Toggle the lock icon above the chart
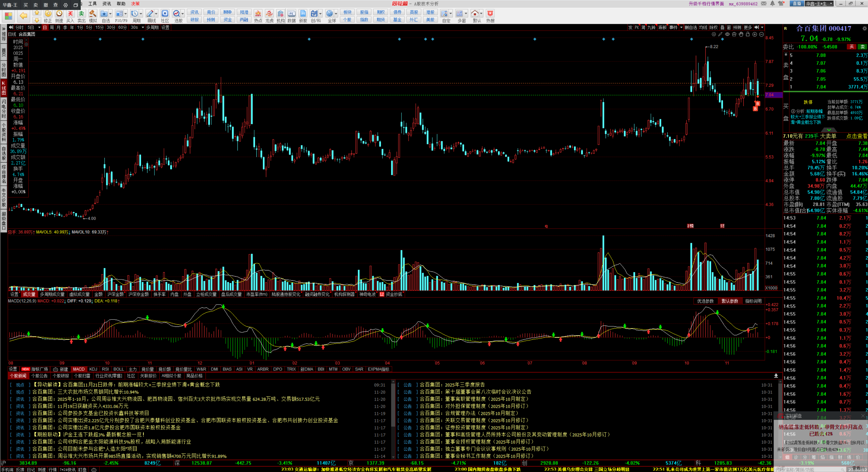The width and height of the screenshot is (868, 472). pyautogui.click(x=747, y=34)
